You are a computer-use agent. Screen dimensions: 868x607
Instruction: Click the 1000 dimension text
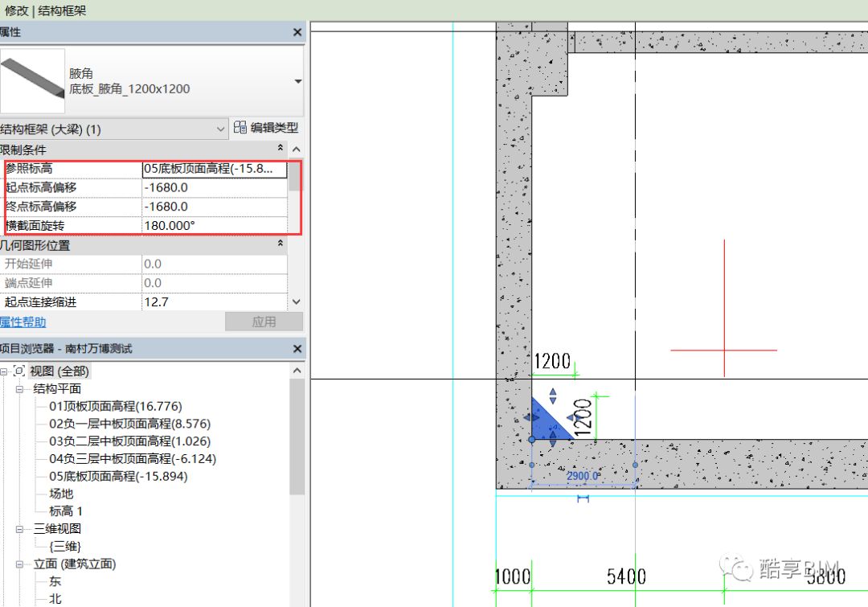click(513, 576)
